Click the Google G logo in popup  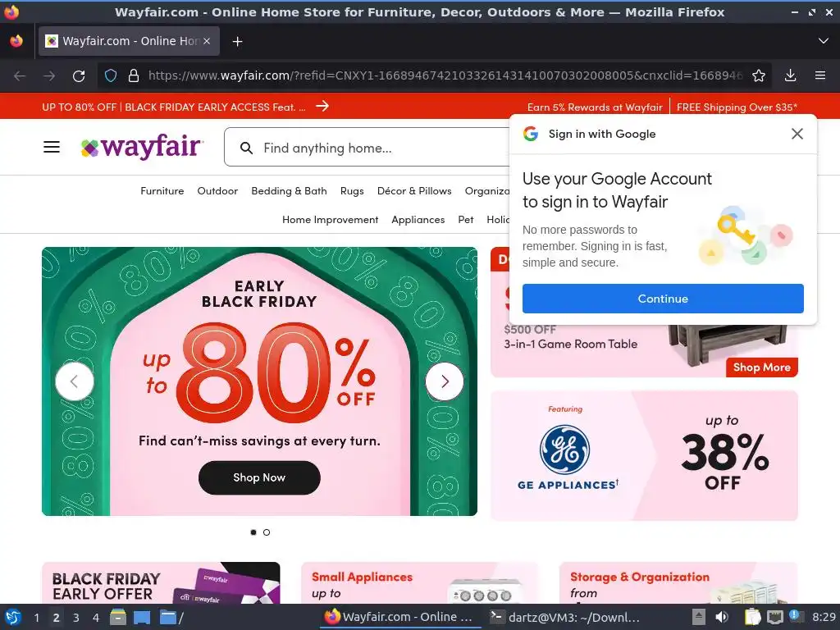[531, 134]
